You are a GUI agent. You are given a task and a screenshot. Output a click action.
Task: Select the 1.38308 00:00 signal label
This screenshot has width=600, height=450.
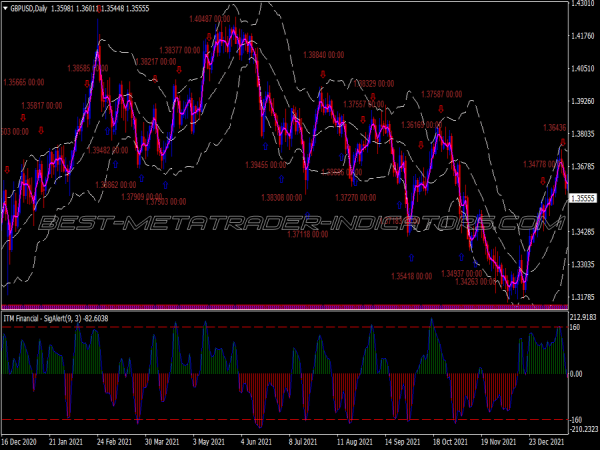click(x=282, y=198)
